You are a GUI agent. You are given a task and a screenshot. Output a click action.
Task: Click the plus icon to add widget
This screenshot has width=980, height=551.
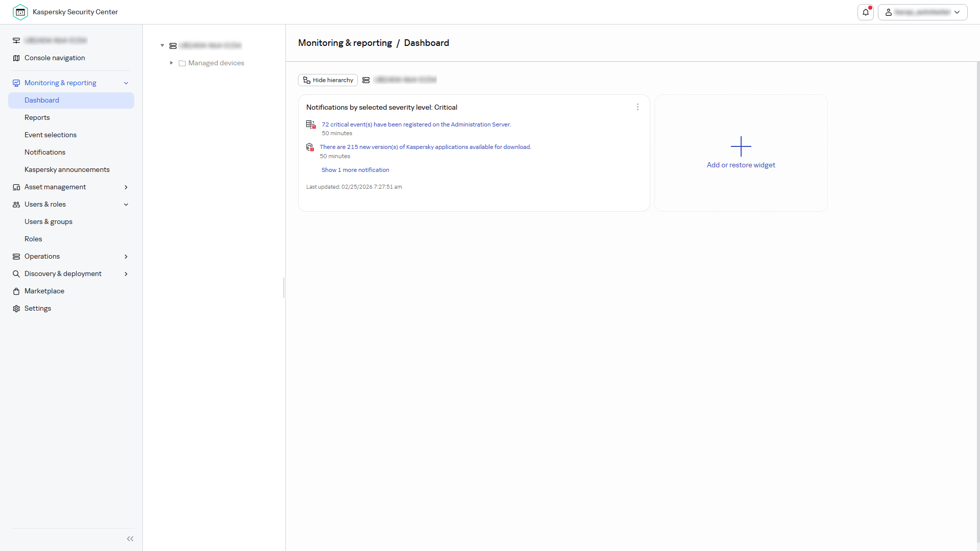coord(741,146)
